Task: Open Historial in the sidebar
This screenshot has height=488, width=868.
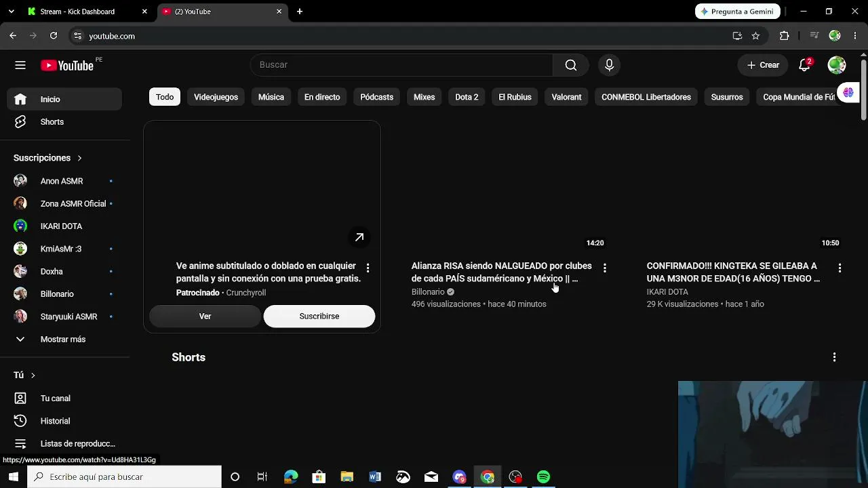Action: pos(65,421)
